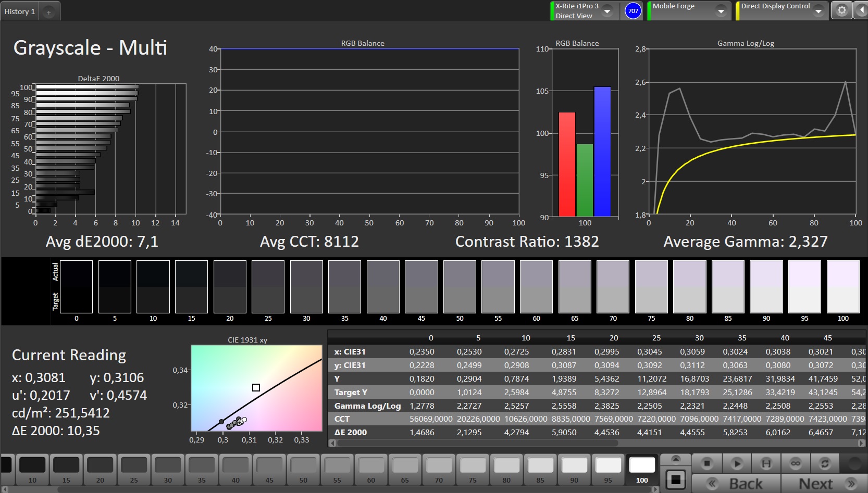Click the left arrow of the data table scrollbar
Screen dimensions: 868x493
tap(332, 443)
